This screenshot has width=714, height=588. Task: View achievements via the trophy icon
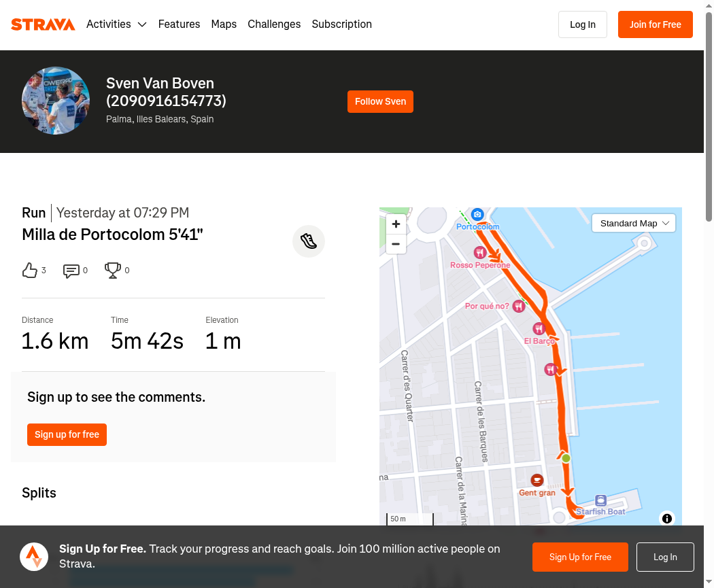[112, 271]
